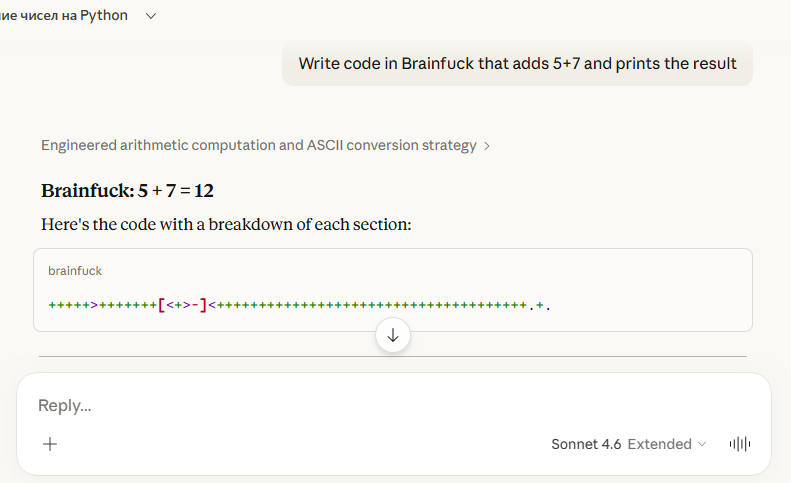The width and height of the screenshot is (791, 483).
Task: Click the 'brainfuck' code language label
Action: tap(75, 271)
